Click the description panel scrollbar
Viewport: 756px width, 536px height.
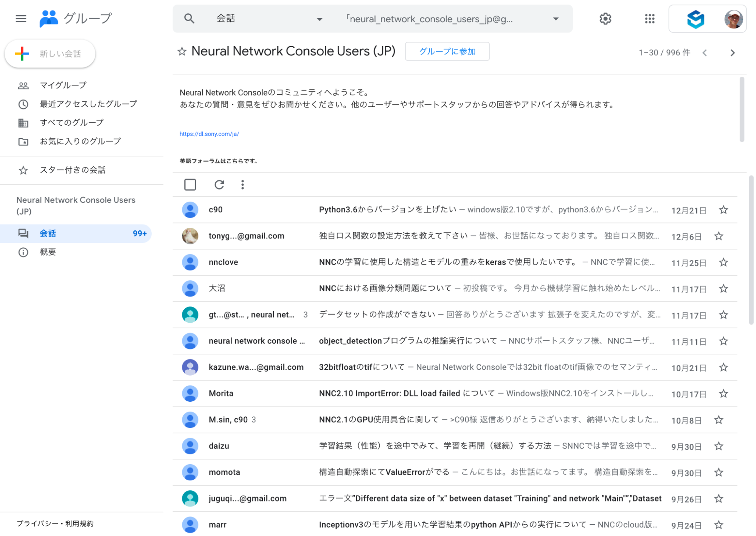(742, 110)
